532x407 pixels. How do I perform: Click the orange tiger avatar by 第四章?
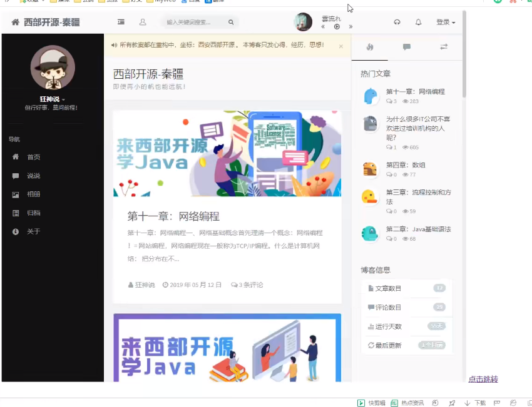point(370,169)
